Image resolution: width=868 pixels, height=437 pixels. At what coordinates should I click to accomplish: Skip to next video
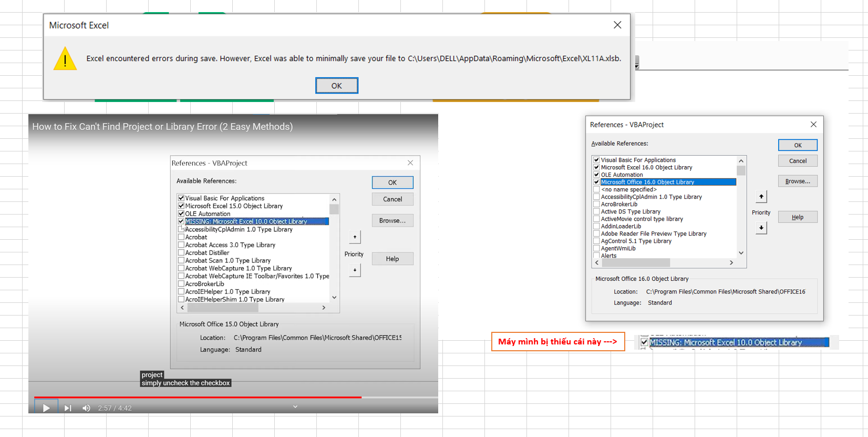[x=68, y=408]
